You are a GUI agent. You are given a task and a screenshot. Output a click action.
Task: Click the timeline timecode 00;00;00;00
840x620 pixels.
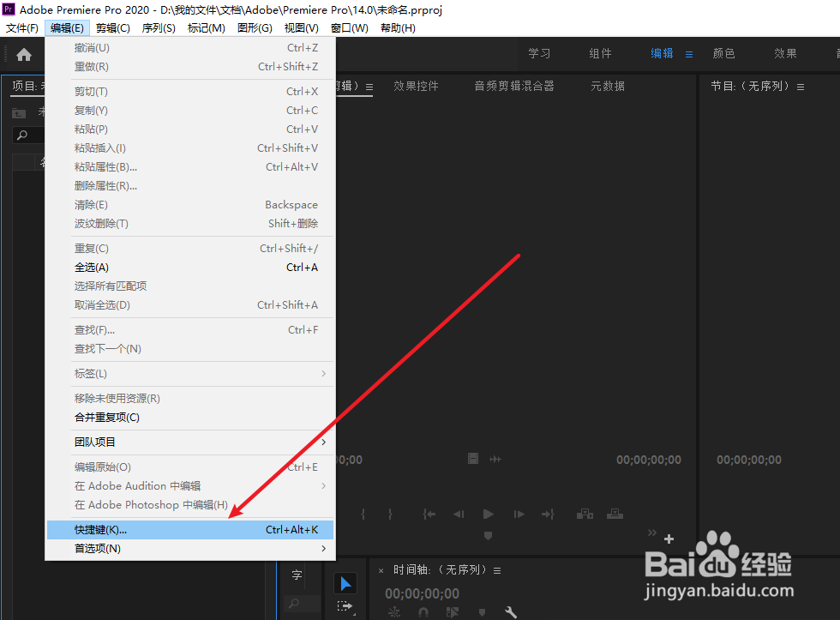[x=422, y=593]
